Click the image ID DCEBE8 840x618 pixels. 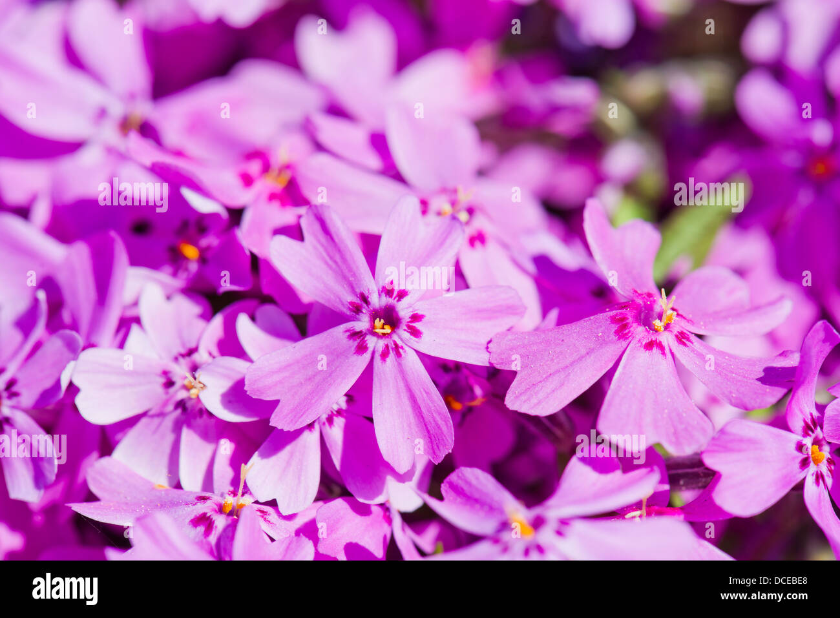tap(769, 581)
